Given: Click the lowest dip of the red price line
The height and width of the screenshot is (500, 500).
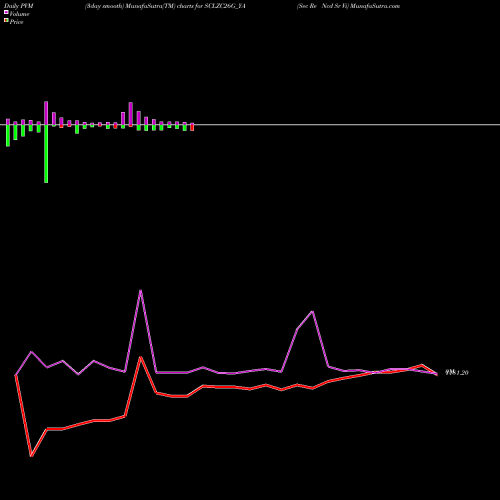Looking at the screenshot, I should (31, 455).
